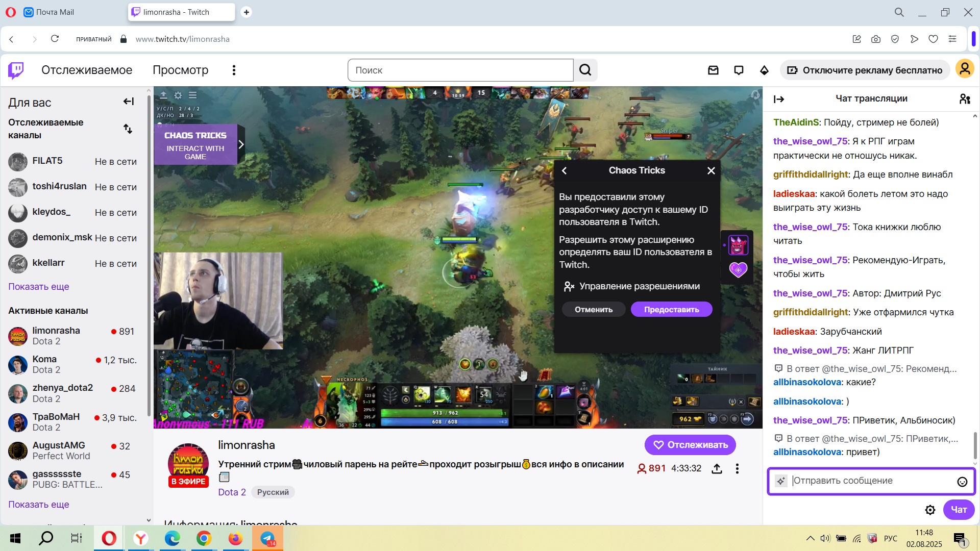980x551 pixels.
Task: Reload the page
Action: [x=55, y=39]
